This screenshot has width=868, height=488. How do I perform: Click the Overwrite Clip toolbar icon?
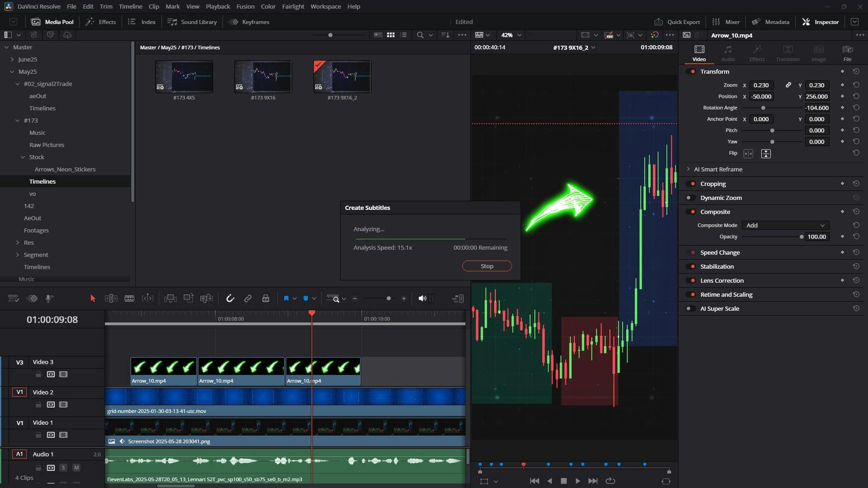point(188,298)
